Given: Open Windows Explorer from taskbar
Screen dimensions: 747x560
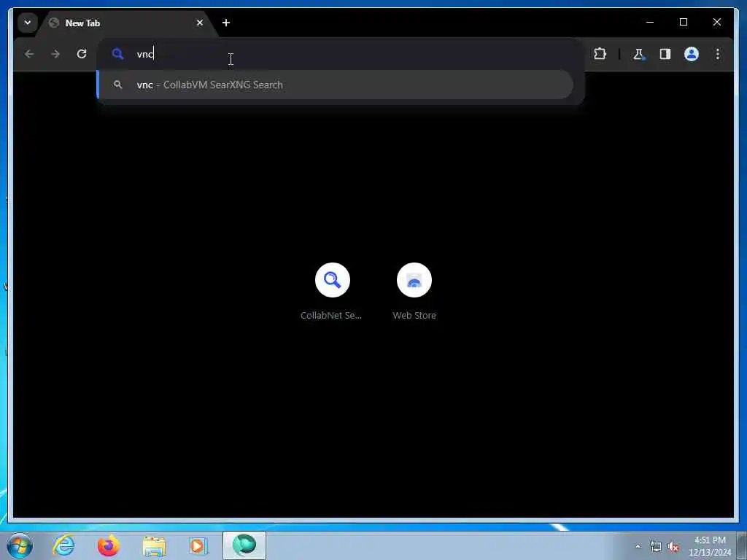Looking at the screenshot, I should tap(154, 545).
